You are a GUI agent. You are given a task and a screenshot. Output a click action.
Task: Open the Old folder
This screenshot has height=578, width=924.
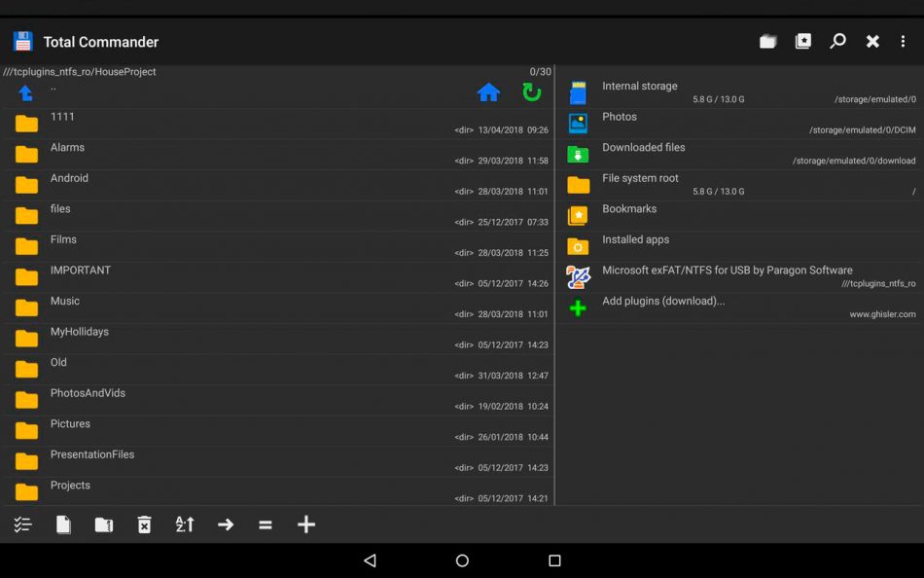click(279, 369)
